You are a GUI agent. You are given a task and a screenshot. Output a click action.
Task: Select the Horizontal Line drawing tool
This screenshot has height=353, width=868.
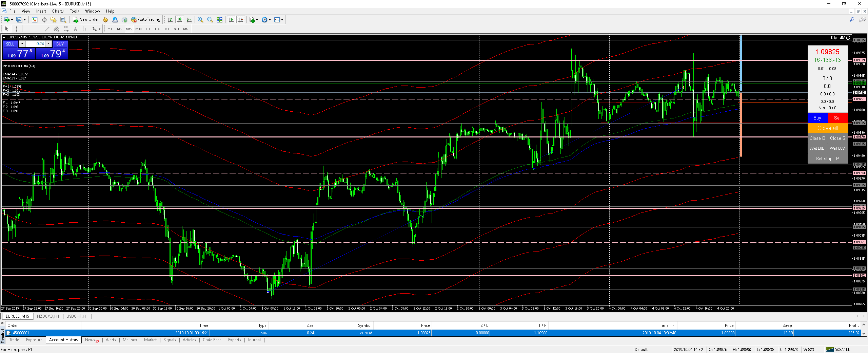click(x=37, y=29)
